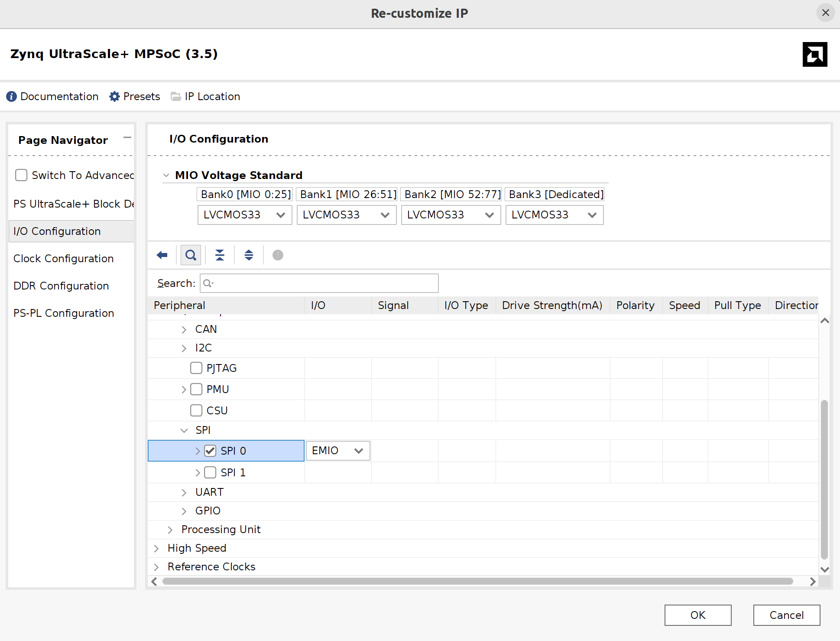Open Bank3 Dedicated voltage dropdown
Screen dimensions: 840x641
click(x=555, y=215)
